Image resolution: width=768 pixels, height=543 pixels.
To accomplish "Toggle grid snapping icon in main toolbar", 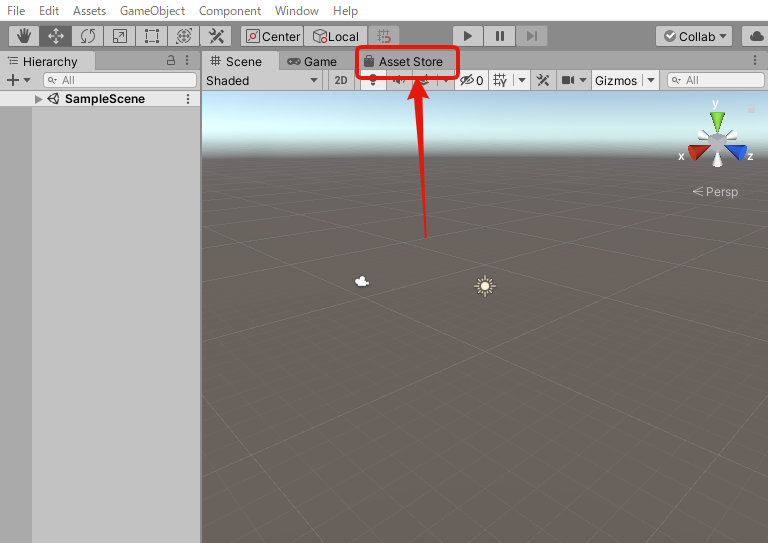I will (x=384, y=36).
